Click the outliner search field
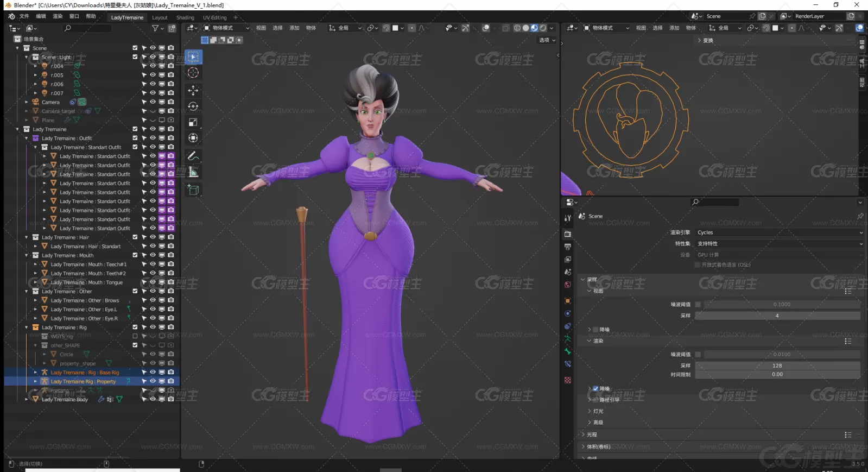The image size is (868, 472). [87, 28]
